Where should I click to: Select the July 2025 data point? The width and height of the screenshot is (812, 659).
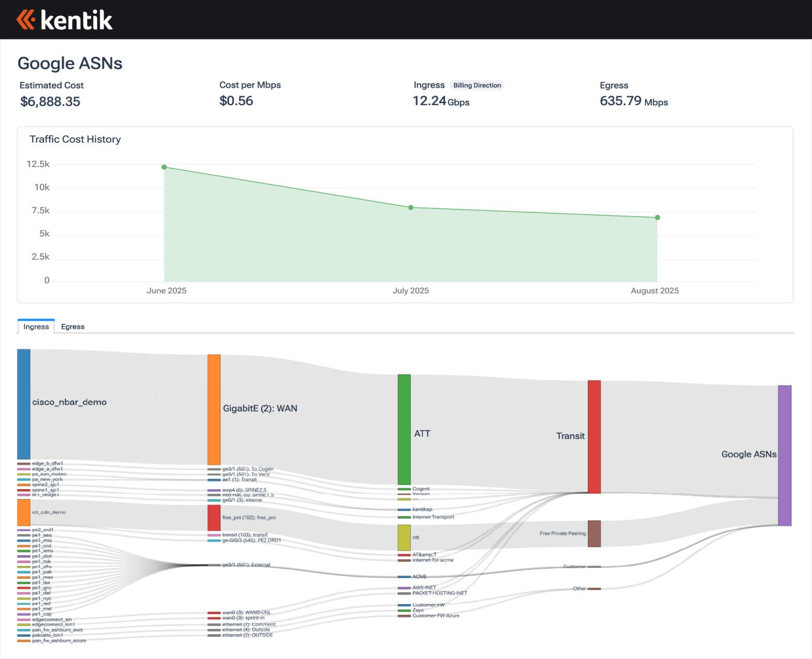tap(411, 207)
